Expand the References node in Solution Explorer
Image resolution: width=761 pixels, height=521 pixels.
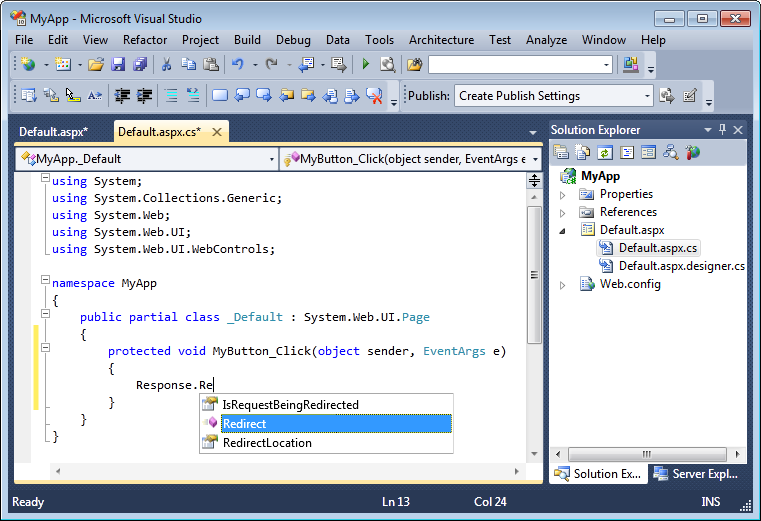[x=562, y=213]
